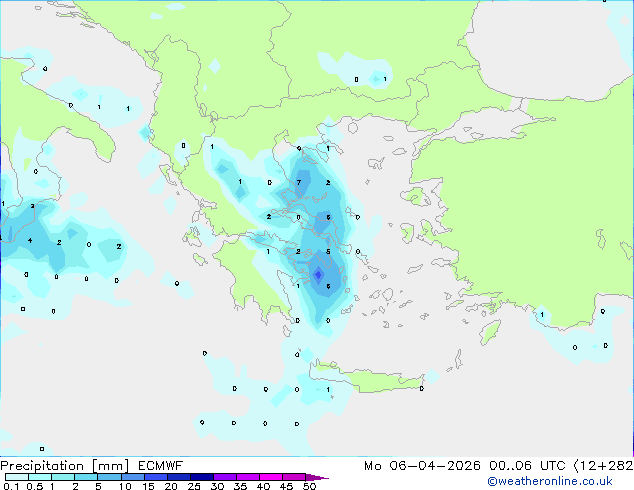The width and height of the screenshot is (634, 490).
Task: Select the 35–40 mm magenta swatch
Action: [x=248, y=477]
